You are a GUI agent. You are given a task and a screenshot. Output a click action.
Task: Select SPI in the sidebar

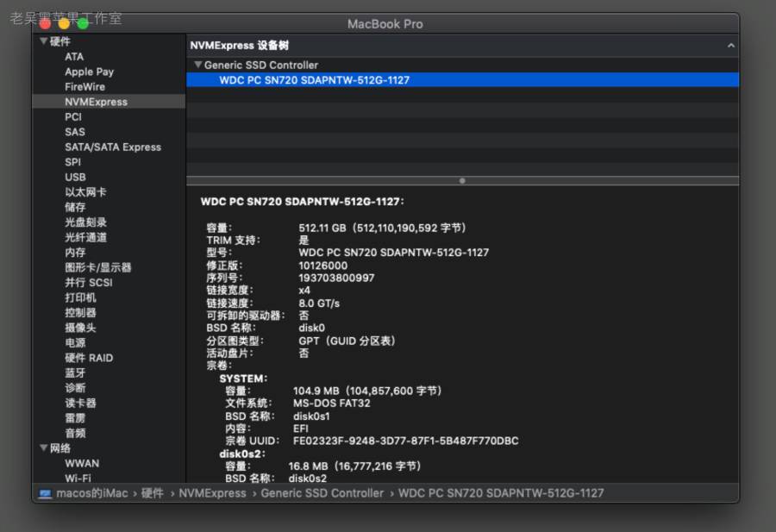click(x=72, y=162)
